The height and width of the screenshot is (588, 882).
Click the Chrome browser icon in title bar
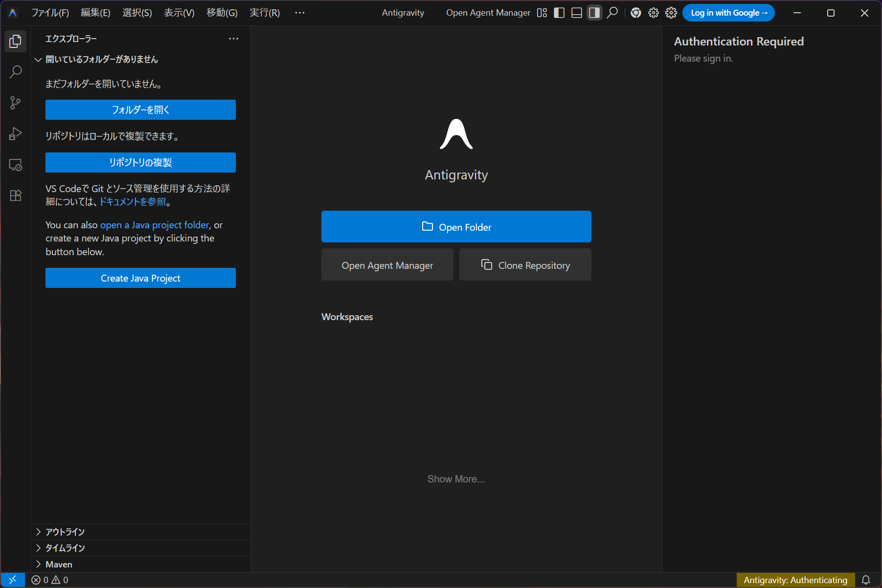[636, 13]
